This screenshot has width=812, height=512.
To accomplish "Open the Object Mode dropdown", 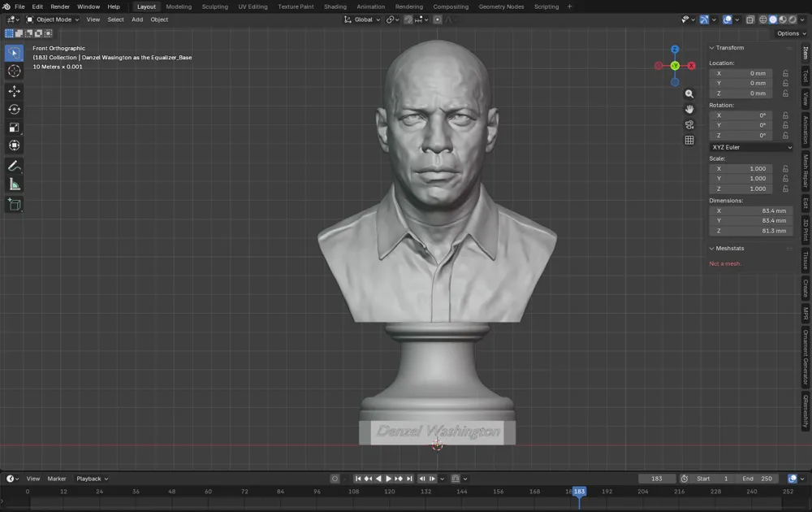I will (53, 20).
